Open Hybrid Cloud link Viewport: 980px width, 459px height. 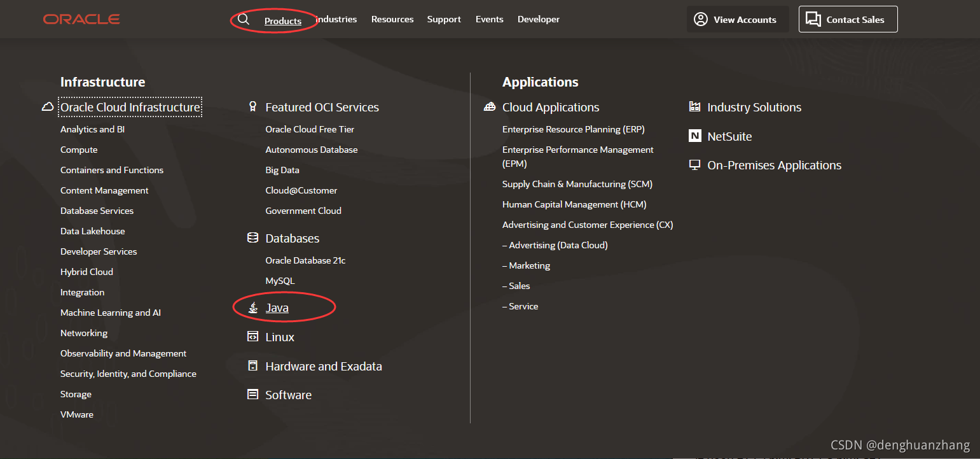pos(86,272)
